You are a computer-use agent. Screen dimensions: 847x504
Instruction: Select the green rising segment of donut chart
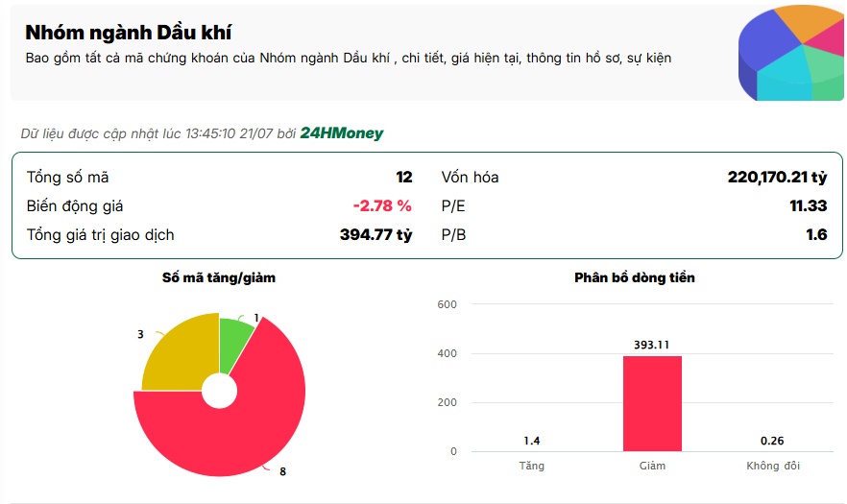(x=233, y=341)
